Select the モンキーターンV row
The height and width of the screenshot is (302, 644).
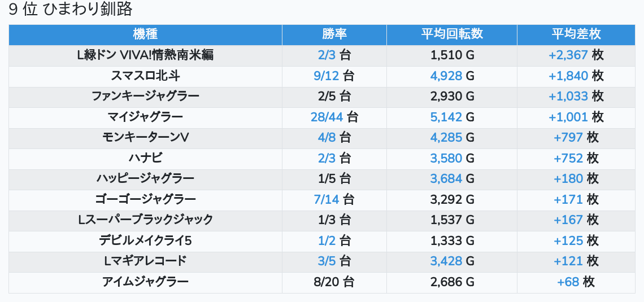point(145,138)
